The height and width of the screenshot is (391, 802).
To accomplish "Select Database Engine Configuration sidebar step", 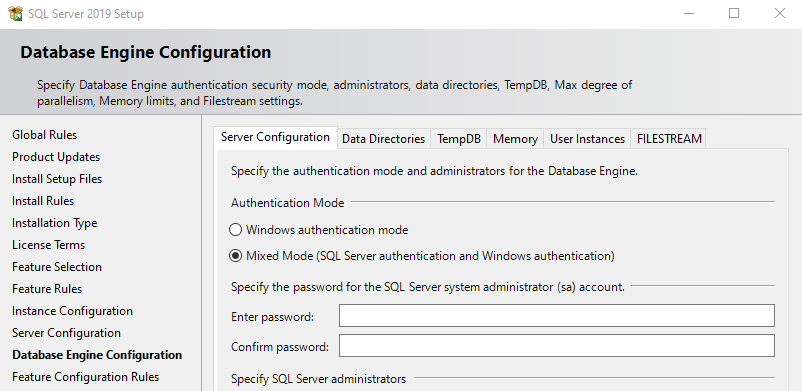I will point(97,355).
